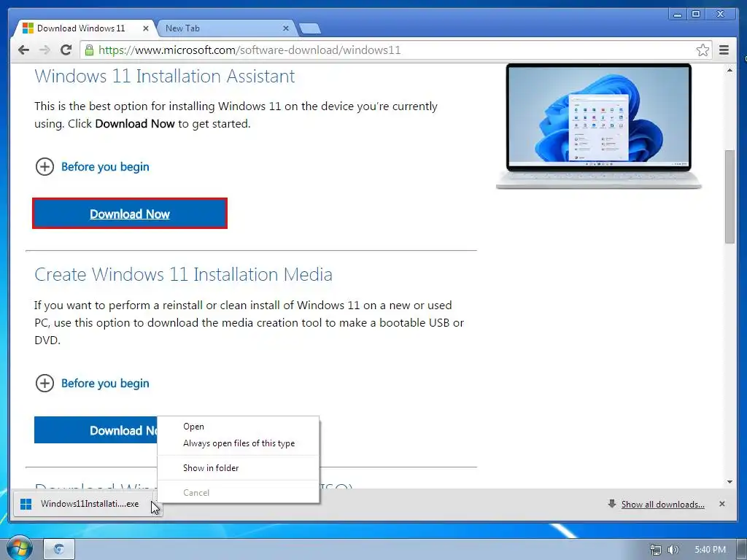Image resolution: width=747 pixels, height=560 pixels.
Task: Choose Show in folder from the menu
Action: click(239, 468)
